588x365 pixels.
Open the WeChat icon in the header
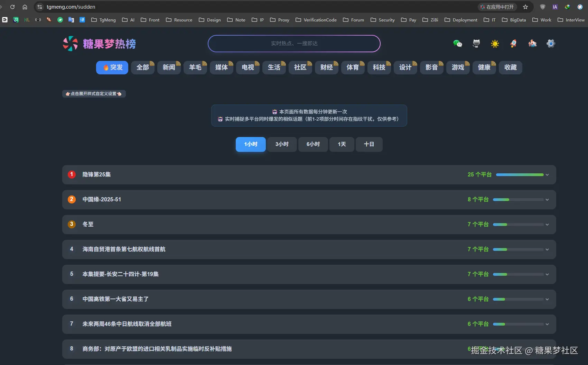click(458, 43)
